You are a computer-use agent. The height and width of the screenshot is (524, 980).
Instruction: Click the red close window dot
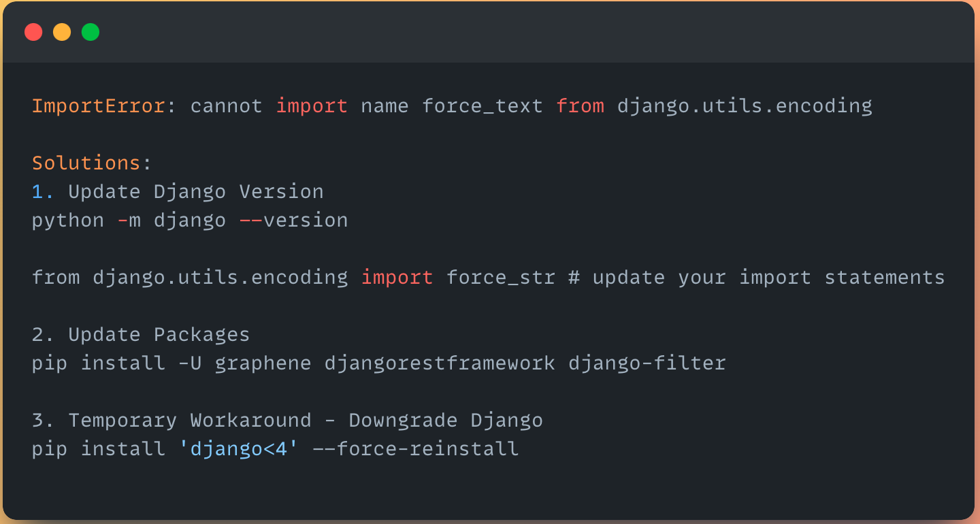33,32
